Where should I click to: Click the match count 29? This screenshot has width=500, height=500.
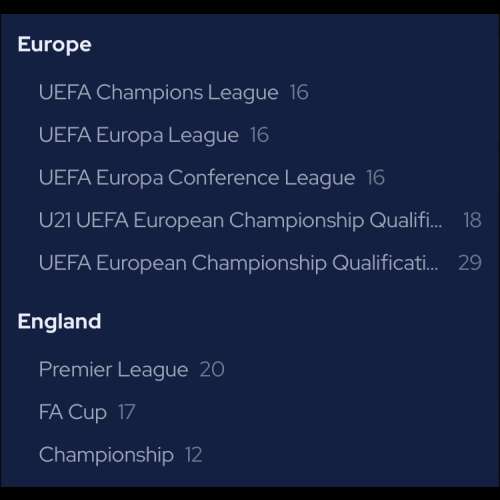click(x=470, y=263)
